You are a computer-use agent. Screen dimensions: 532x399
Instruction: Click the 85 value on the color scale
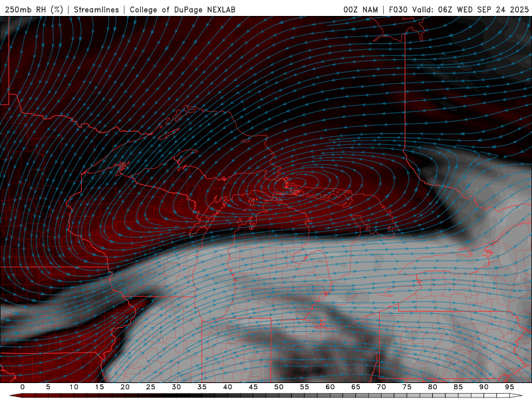pyautogui.click(x=458, y=387)
